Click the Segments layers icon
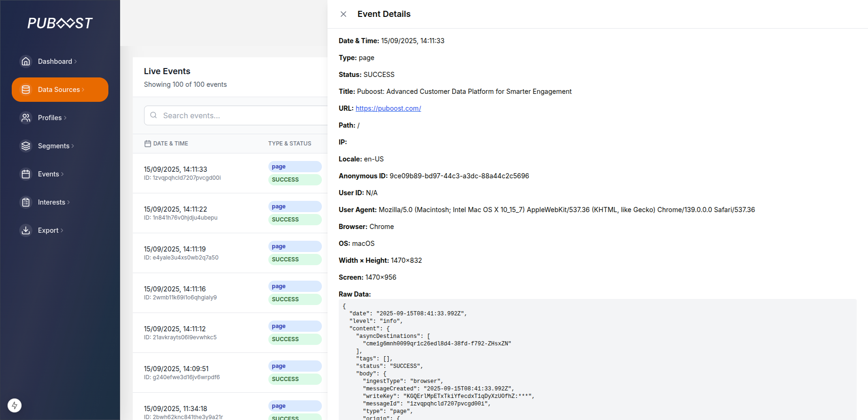The width and height of the screenshot is (868, 420). coord(26,146)
